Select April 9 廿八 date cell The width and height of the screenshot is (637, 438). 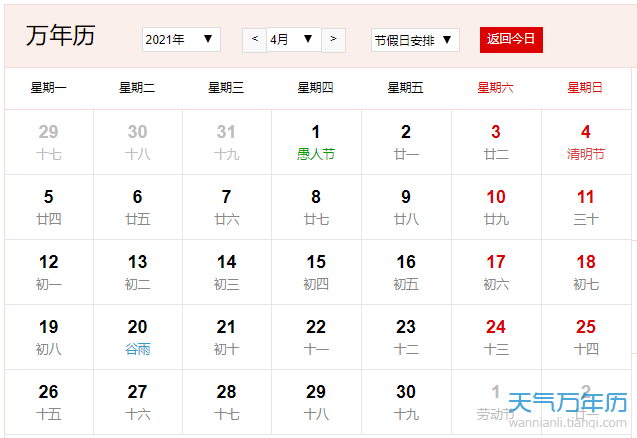point(406,207)
